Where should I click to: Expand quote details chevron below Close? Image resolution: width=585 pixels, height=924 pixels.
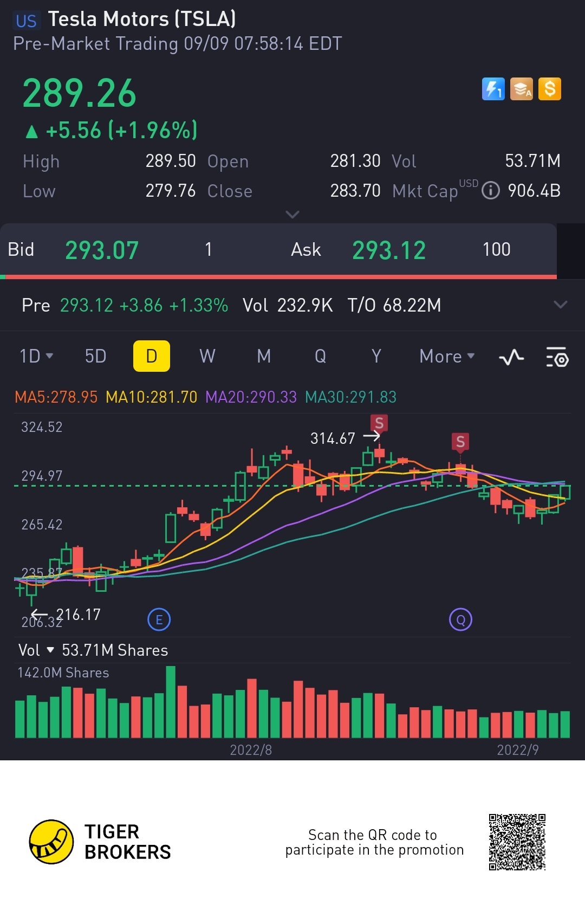point(292,215)
